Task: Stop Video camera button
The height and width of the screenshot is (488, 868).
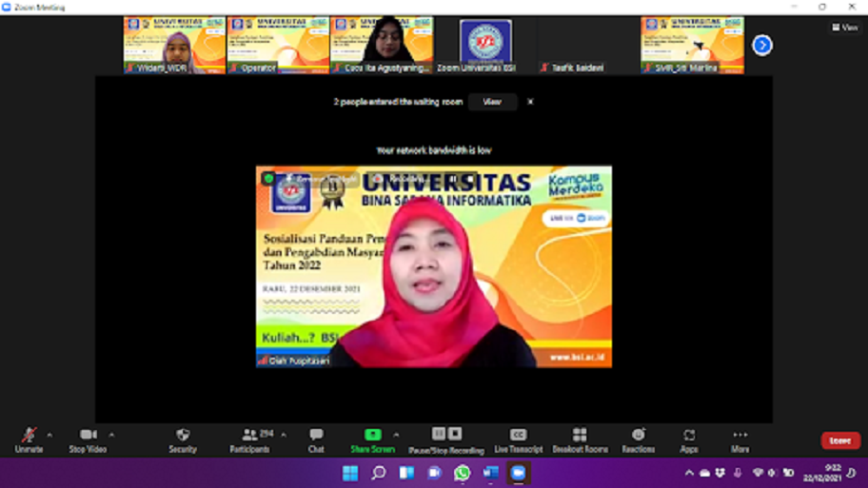Action: pyautogui.click(x=88, y=440)
